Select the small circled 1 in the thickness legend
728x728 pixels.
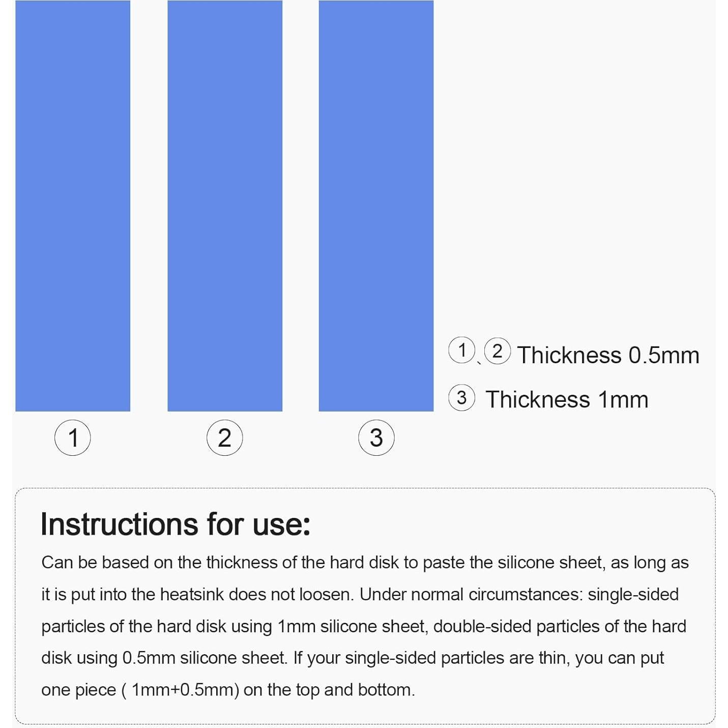[461, 350]
